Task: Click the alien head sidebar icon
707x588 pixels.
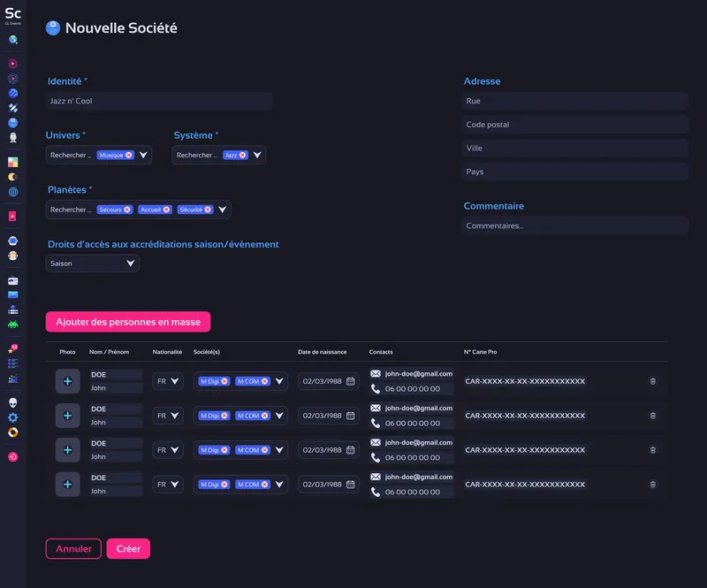Action: tap(13, 402)
